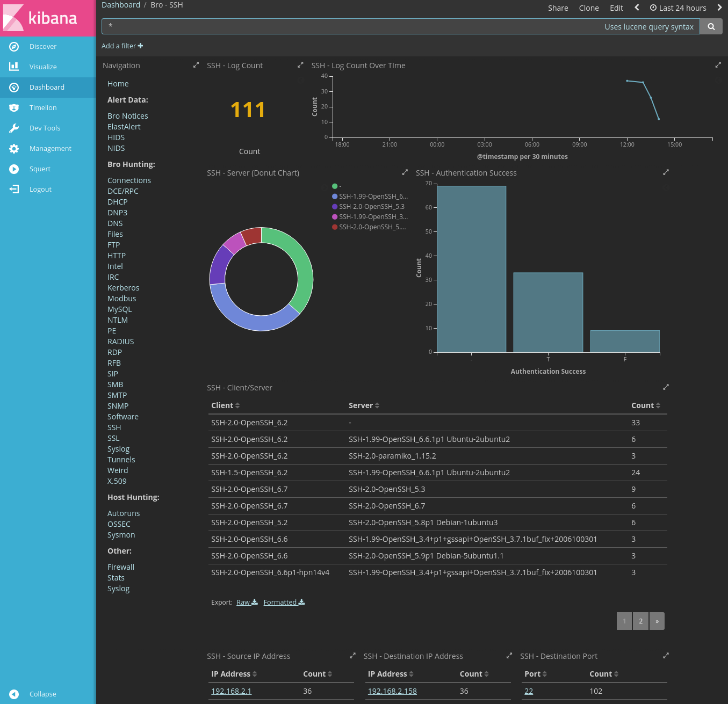Go to page 2 of table
The height and width of the screenshot is (704, 728).
coord(640,621)
